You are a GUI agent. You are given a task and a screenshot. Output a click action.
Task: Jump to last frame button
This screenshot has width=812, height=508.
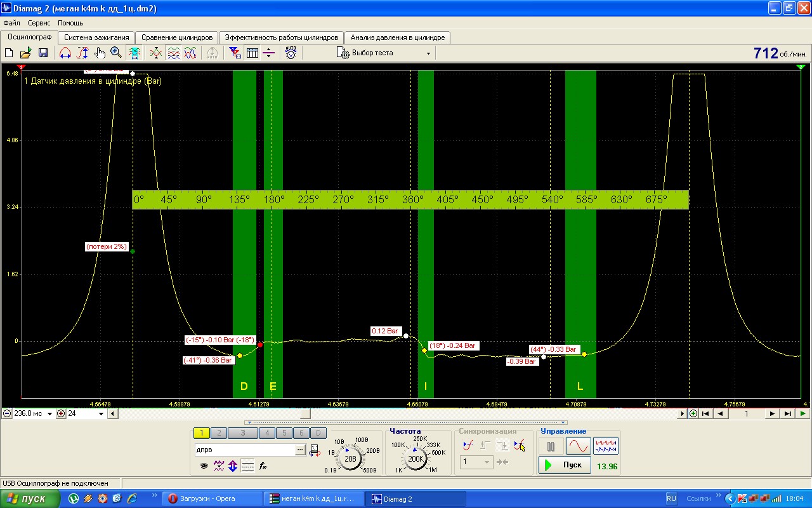click(787, 413)
